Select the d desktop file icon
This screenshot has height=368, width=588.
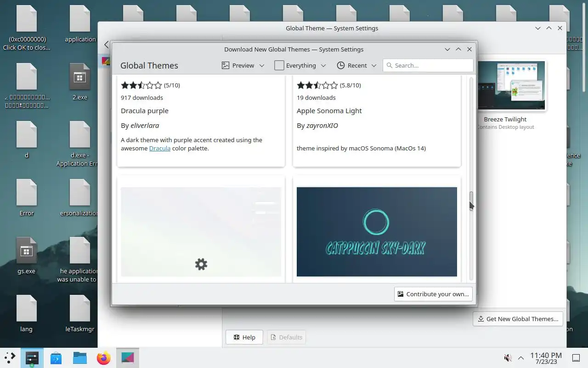point(27,140)
